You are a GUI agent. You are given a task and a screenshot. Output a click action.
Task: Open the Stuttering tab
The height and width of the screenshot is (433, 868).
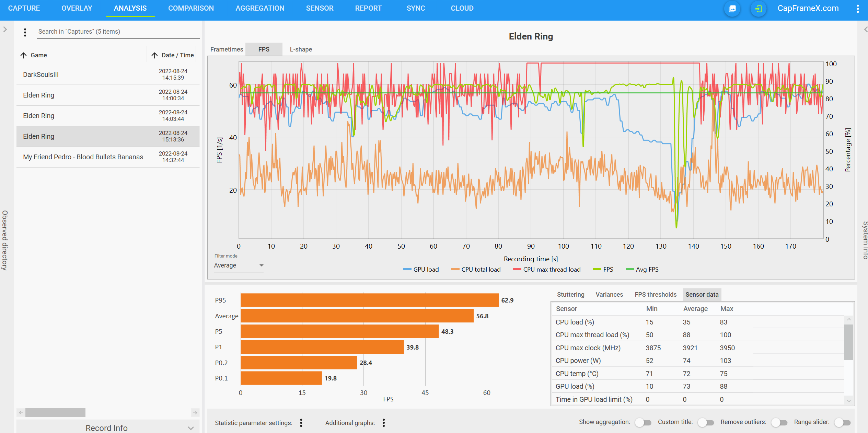click(570, 295)
